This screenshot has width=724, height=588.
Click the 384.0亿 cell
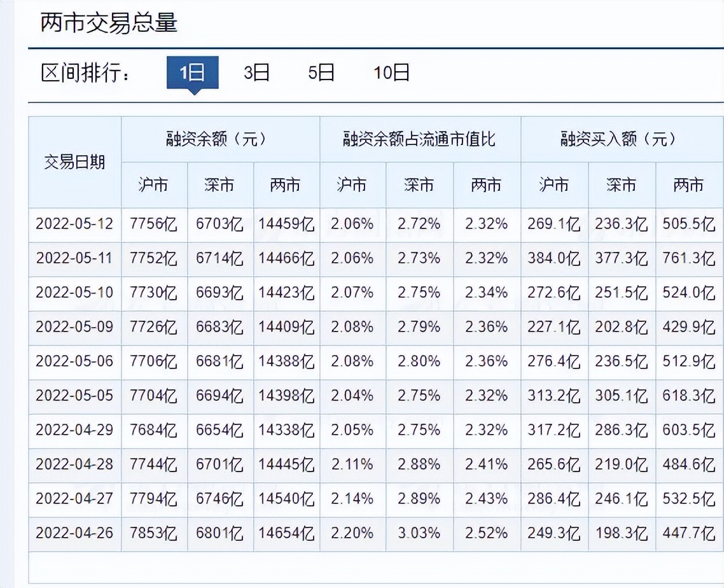tap(554, 258)
